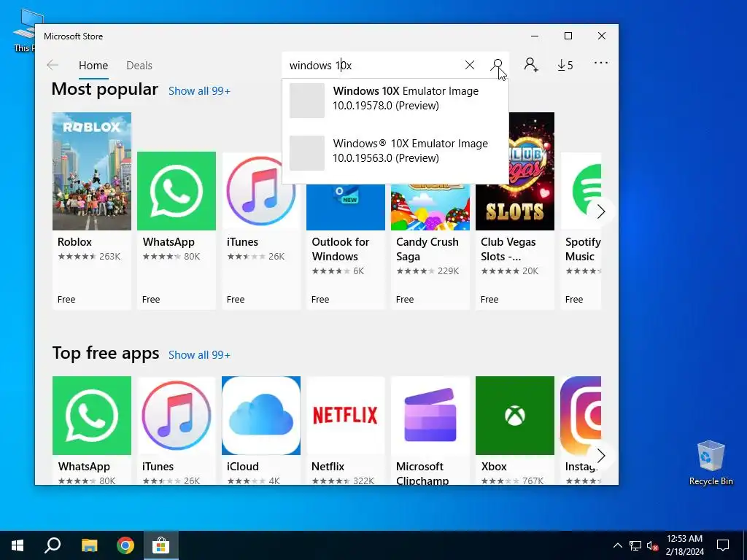Show all Top free apps

[x=199, y=355]
